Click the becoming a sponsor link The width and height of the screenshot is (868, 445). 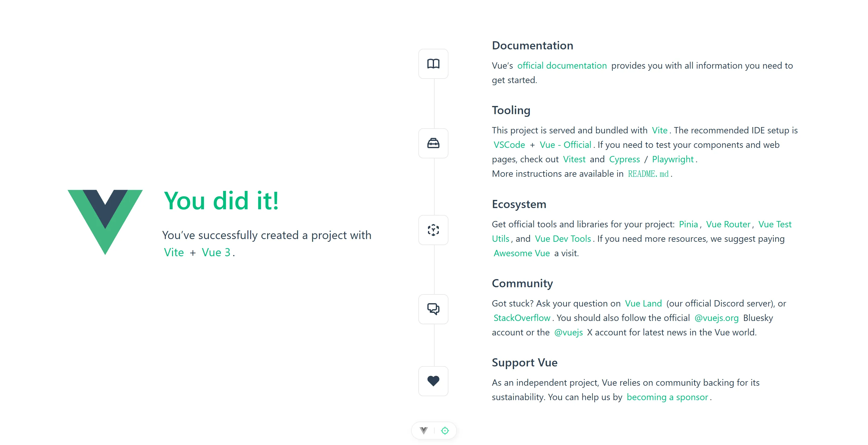(x=667, y=397)
